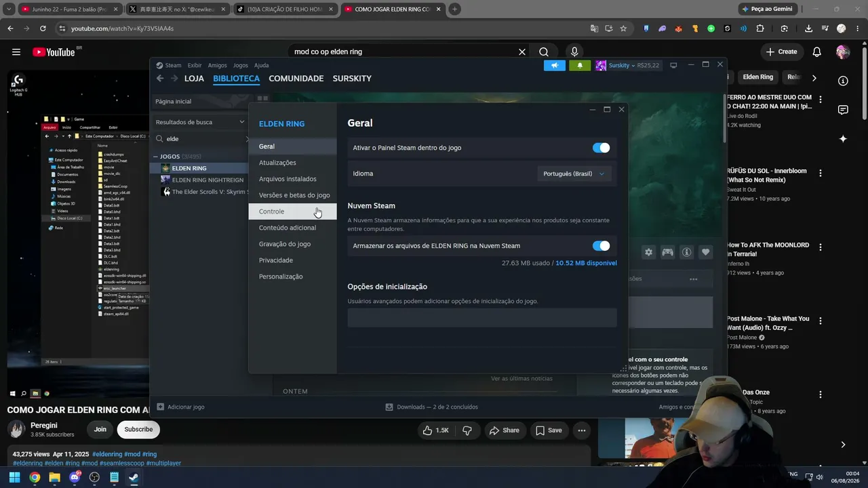Open Steam notifications bell button
Viewport: 868px width, 488px height.
580,66
